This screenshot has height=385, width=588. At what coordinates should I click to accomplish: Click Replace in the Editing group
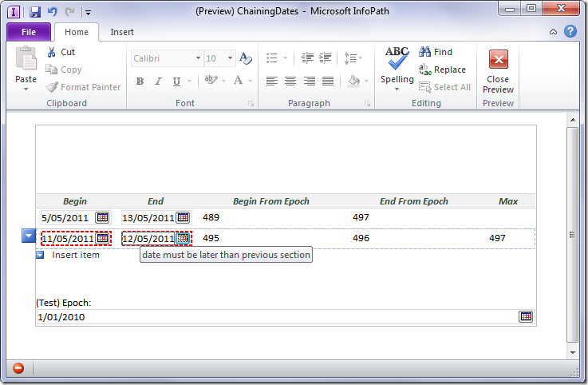pyautogui.click(x=443, y=69)
